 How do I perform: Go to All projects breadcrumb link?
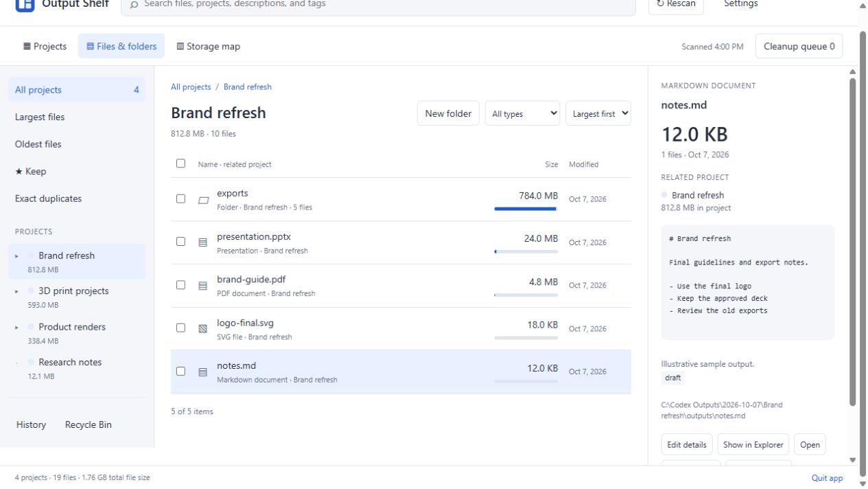point(191,87)
